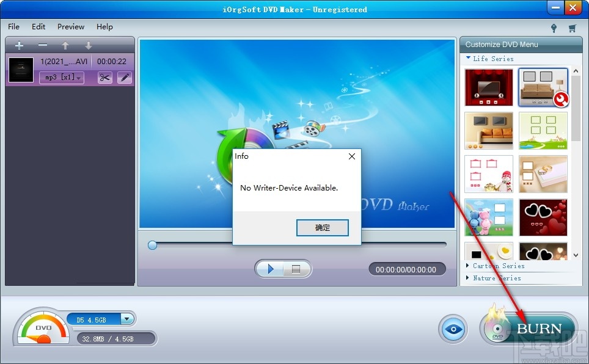Image resolution: width=589 pixels, height=364 pixels.
Task: Select the red hearts menu template thumbnail
Action: 543,217
